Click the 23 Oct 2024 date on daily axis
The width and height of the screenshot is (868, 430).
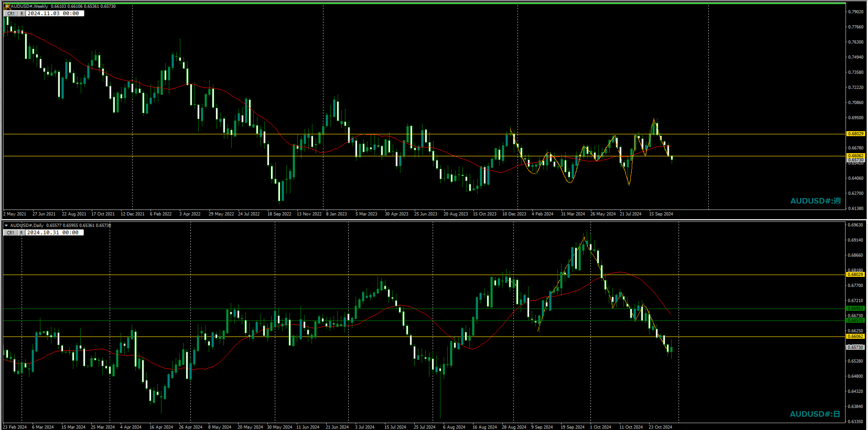tap(660, 427)
